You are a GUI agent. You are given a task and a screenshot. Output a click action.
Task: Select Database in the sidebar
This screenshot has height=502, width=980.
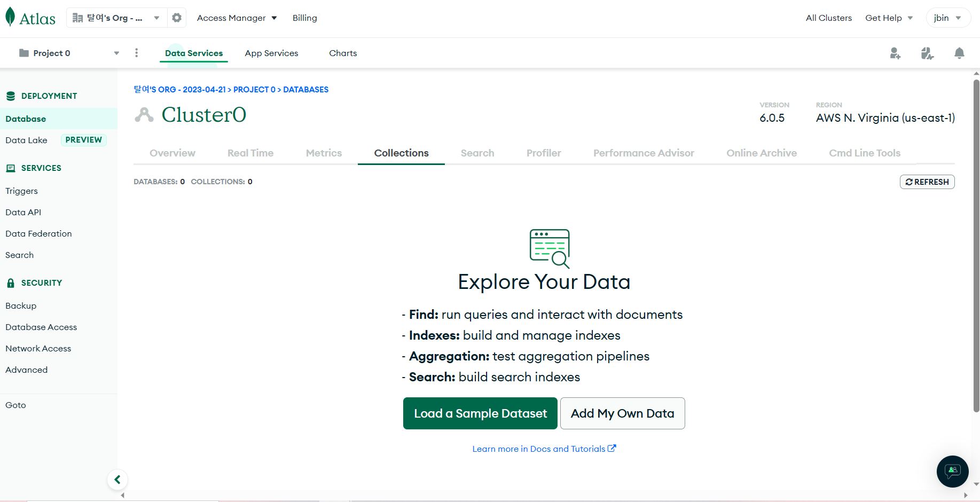pyautogui.click(x=59, y=119)
